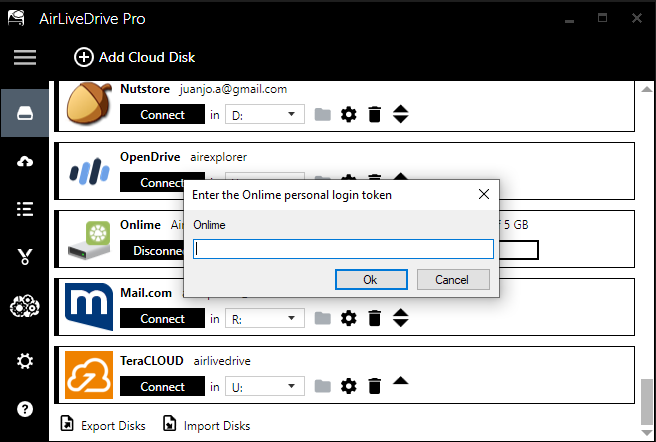Screen dimensions: 656x442
Task: Open Nutstore disk settings gear
Action: [348, 114]
